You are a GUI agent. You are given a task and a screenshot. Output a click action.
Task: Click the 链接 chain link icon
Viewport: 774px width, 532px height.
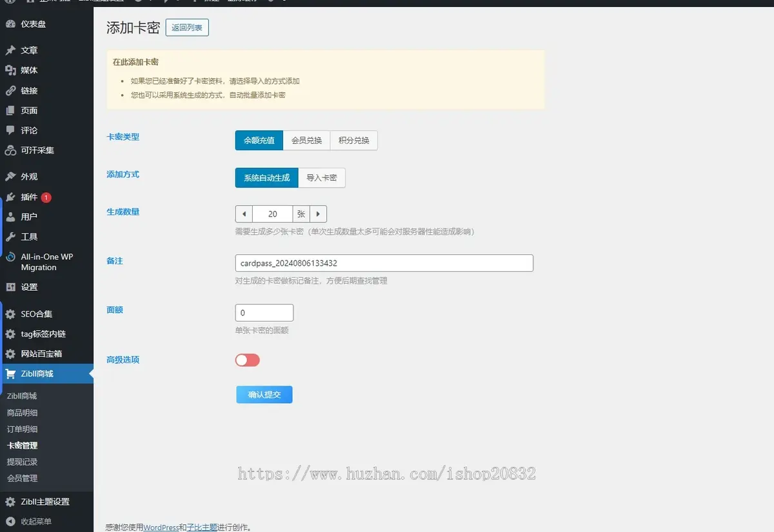tap(10, 91)
